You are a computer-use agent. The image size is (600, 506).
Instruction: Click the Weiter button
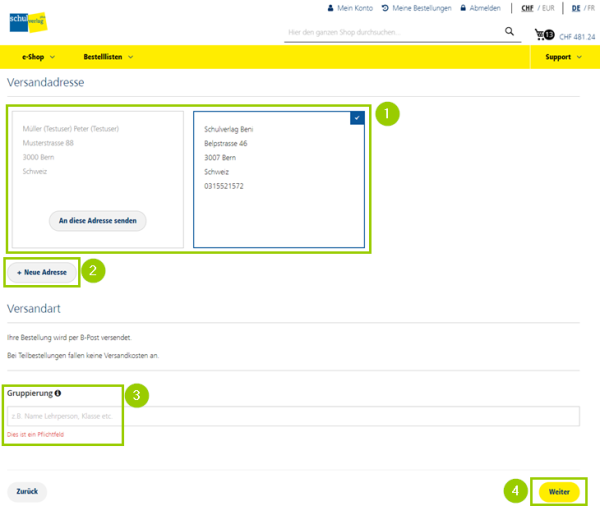559,492
